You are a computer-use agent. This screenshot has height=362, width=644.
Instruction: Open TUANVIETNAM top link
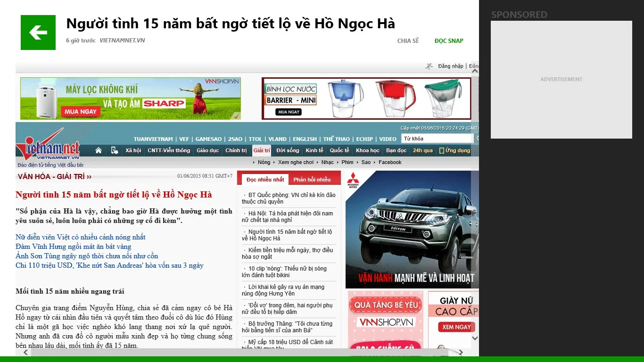click(x=153, y=139)
